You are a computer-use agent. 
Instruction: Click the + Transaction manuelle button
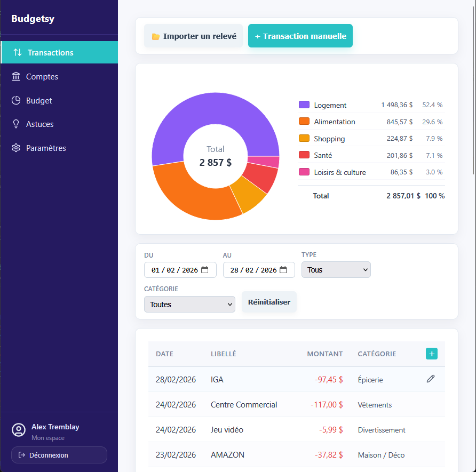(300, 36)
